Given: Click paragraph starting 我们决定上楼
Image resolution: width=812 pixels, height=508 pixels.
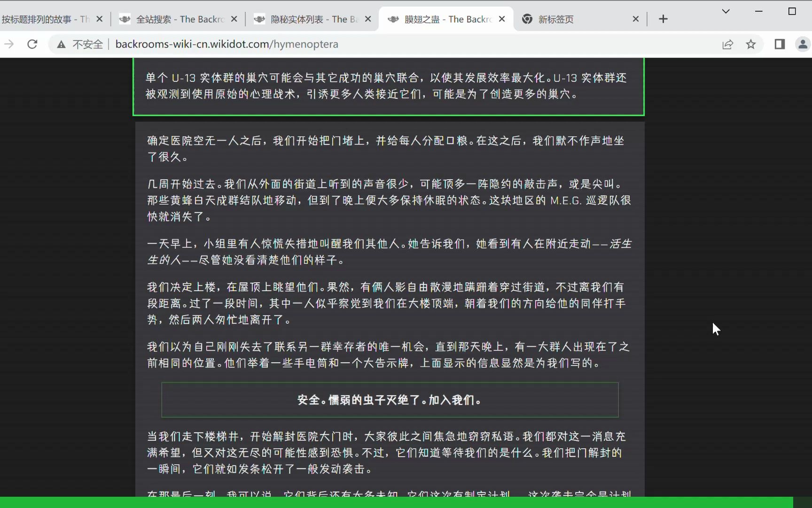Looking at the screenshot, I should (386, 303).
